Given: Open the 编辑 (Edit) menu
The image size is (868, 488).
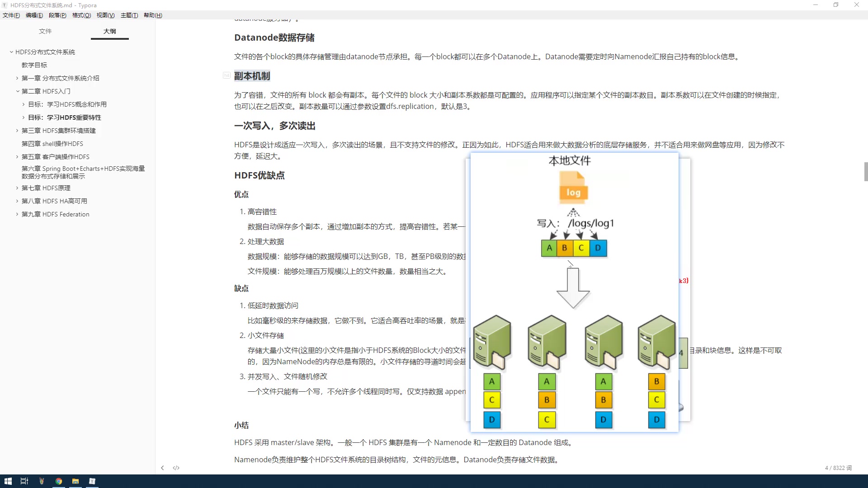Looking at the screenshot, I should coord(34,15).
